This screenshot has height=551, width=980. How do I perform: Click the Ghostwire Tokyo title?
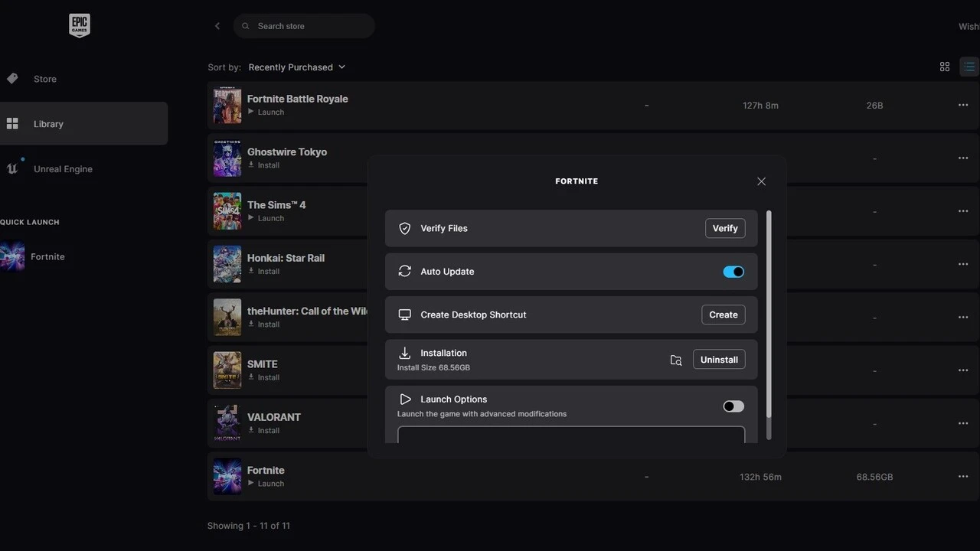tap(287, 152)
